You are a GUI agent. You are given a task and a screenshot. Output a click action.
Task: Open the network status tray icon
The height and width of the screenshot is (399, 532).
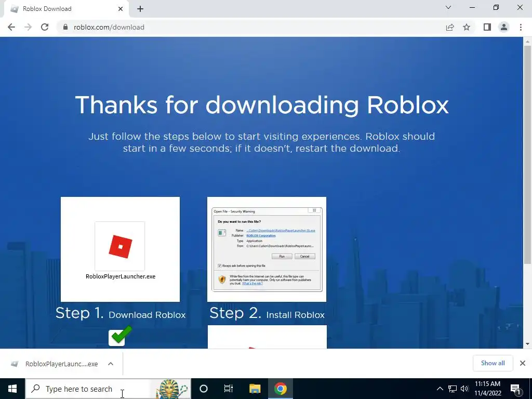tap(453, 389)
